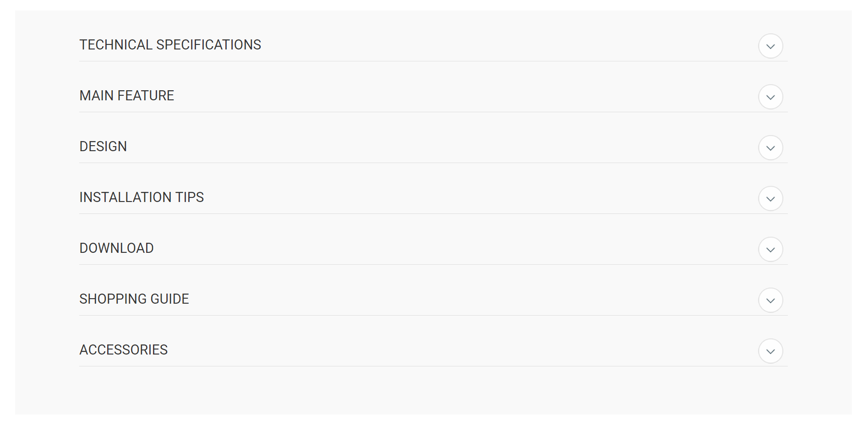Viewport: 868px width, 442px height.
Task: Click the chevron icon beside Technical Specifications
Action: pyautogui.click(x=770, y=46)
